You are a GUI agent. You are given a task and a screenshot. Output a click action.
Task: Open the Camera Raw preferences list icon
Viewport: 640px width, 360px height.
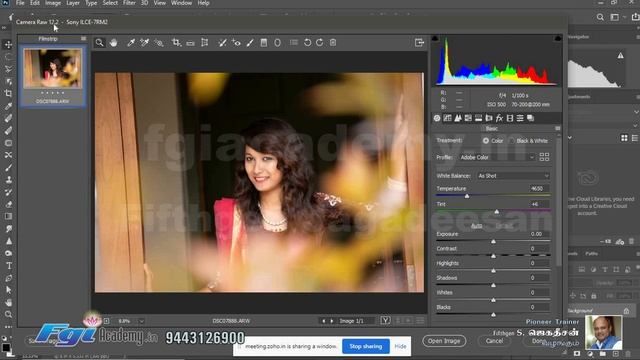(294, 42)
